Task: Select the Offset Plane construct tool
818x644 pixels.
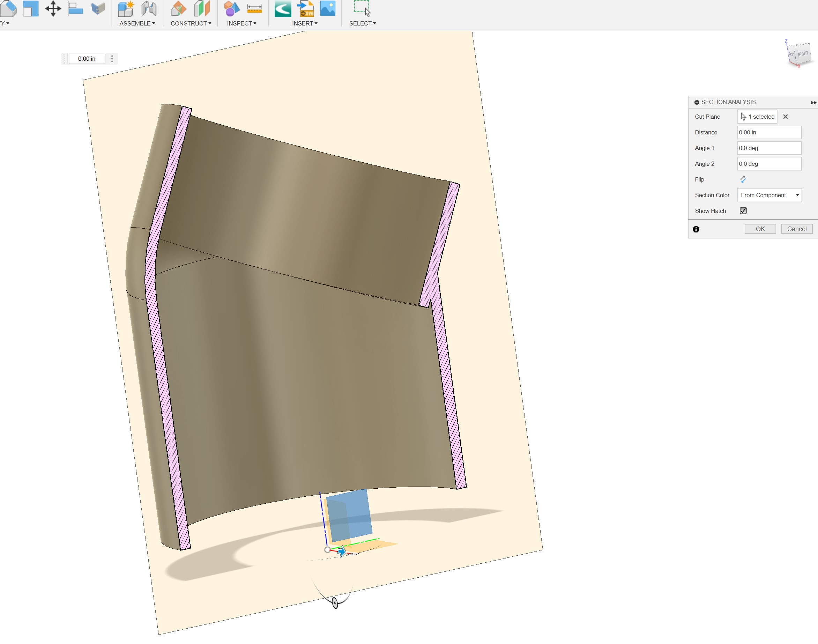Action: [x=178, y=9]
